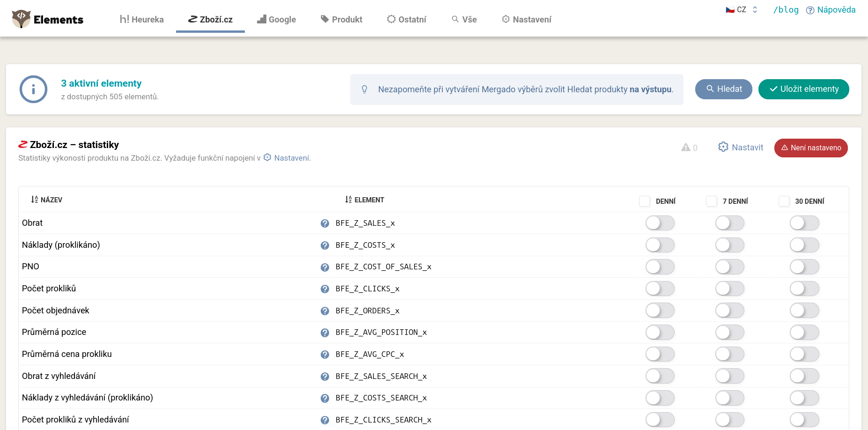The height and width of the screenshot is (430, 868).
Task: Click the 3 aktivní elementy heading
Action: pyautogui.click(x=101, y=83)
